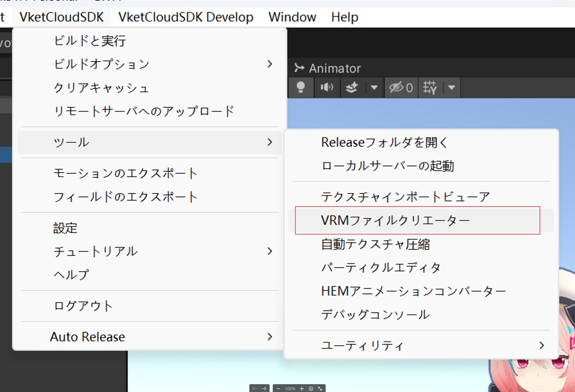Click the download image icon
Image resolution: width=575 pixels, height=392 pixels.
pos(311,389)
